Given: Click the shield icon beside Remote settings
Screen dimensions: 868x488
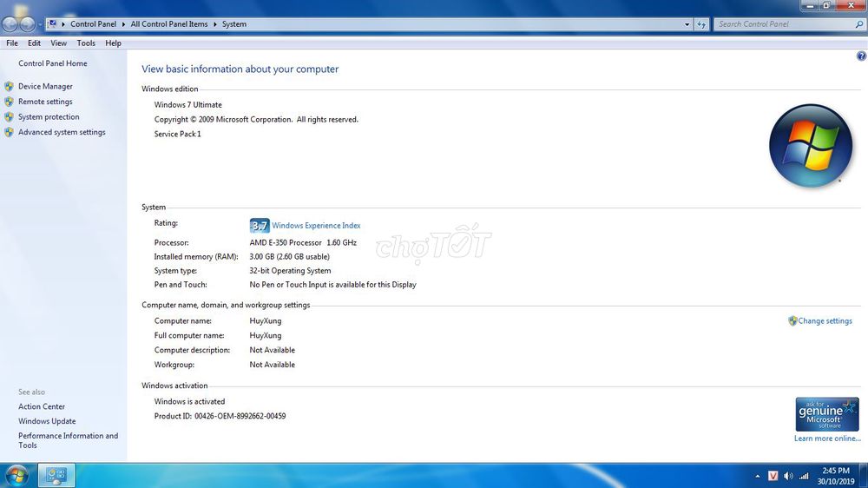Looking at the screenshot, I should click(x=9, y=102).
